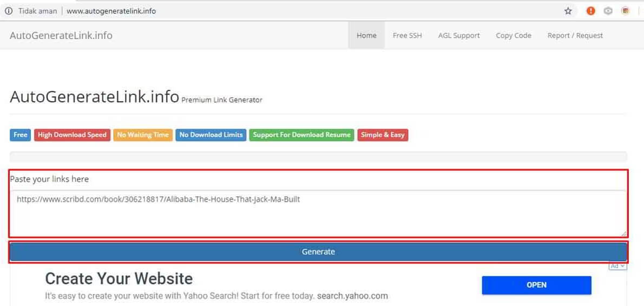Open the Ad choices dropdown arrow

(x=623, y=266)
